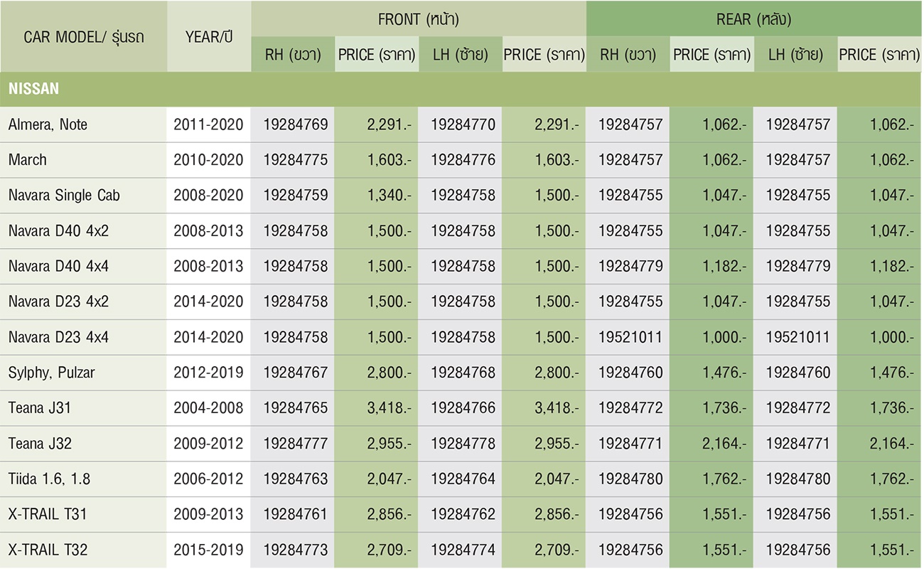924x571 pixels.
Task: Select rear RH price 1,476.- for Sylphy
Action: point(724,373)
